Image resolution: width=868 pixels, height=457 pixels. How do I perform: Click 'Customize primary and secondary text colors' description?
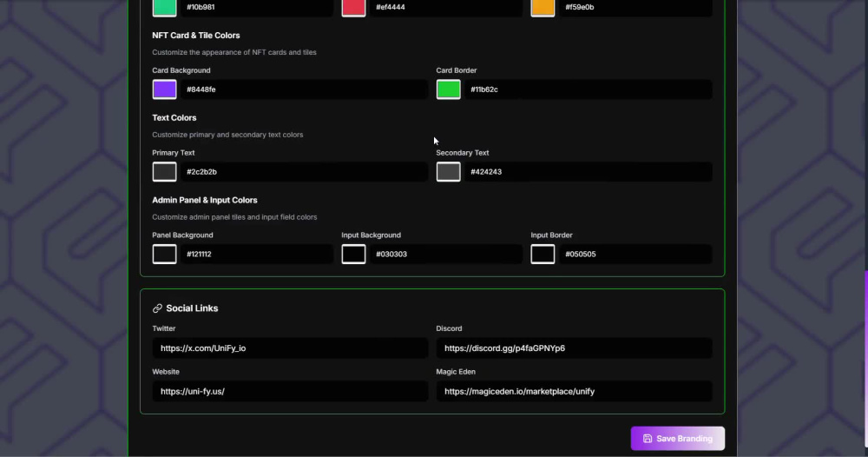click(227, 135)
